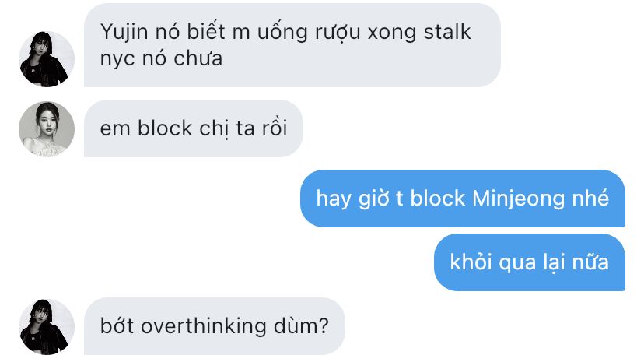Select the 'bớt overthinking dùm?' message bubble

[215, 326]
